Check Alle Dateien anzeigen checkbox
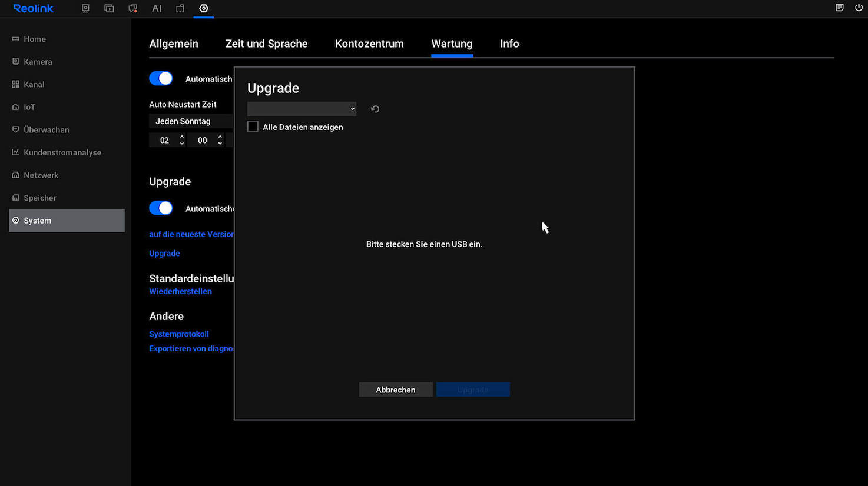The height and width of the screenshot is (486, 868). tap(253, 127)
